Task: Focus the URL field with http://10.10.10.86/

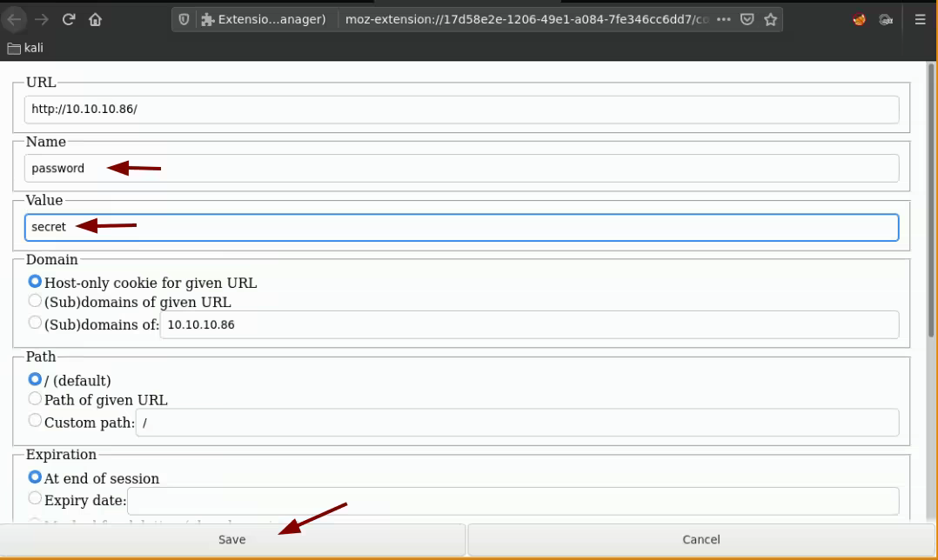Action: [461, 110]
